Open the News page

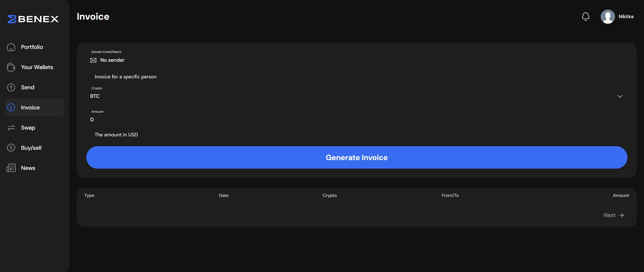[x=28, y=168]
